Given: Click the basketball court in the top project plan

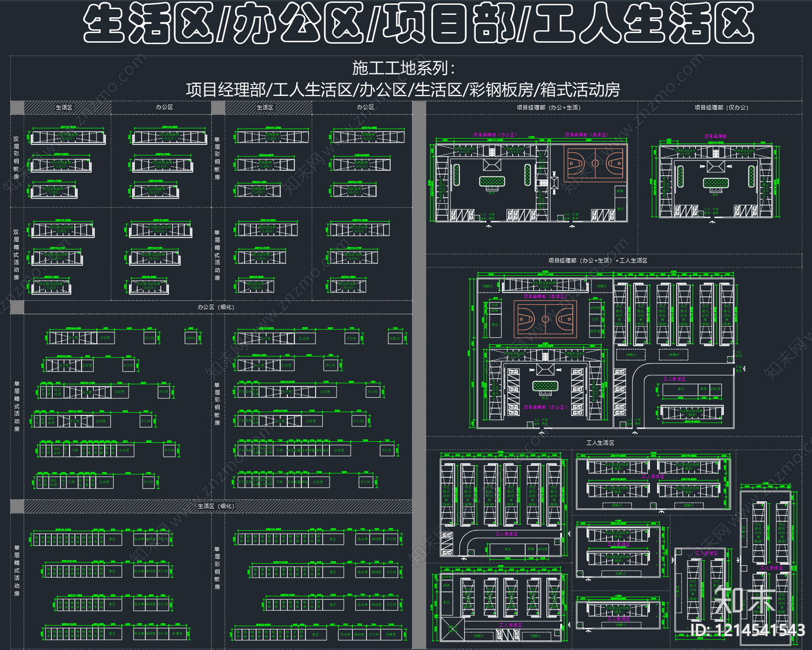Looking at the screenshot, I should click(595, 164).
